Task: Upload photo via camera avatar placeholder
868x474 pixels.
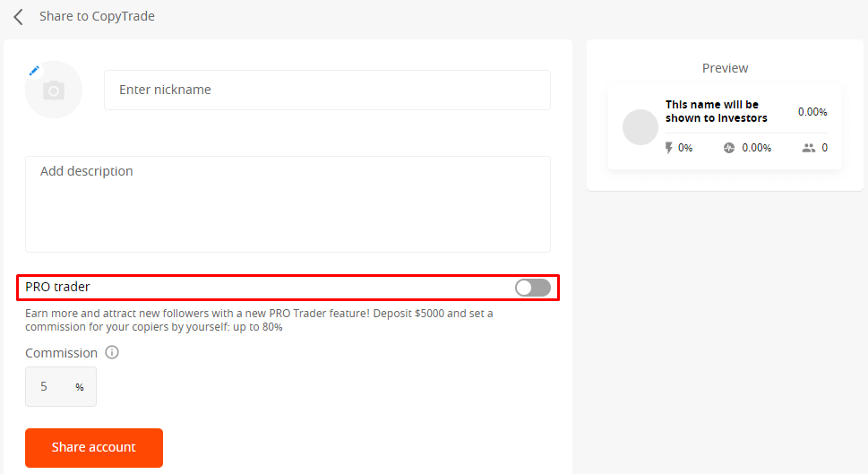Action: click(x=54, y=90)
